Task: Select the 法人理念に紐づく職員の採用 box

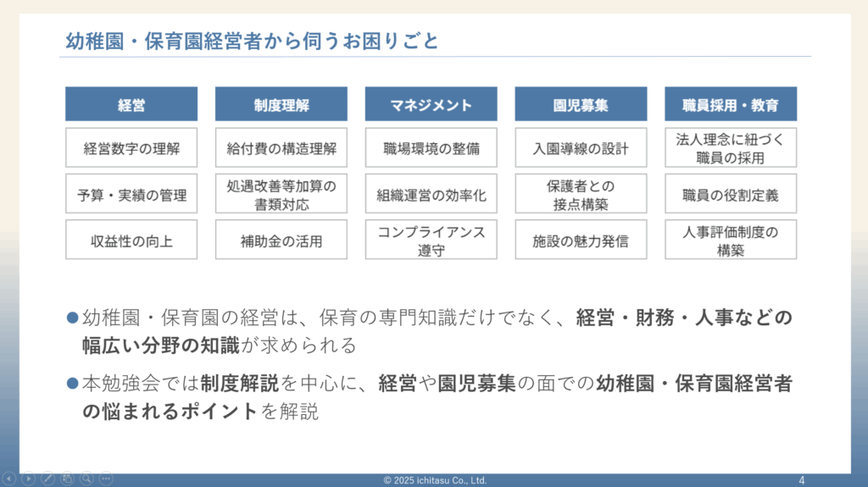Action: point(731,147)
